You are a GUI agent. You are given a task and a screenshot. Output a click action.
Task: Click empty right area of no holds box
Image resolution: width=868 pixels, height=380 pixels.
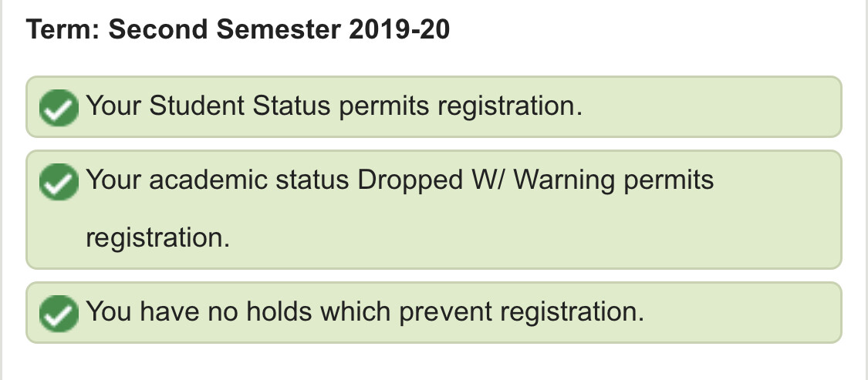(741, 312)
